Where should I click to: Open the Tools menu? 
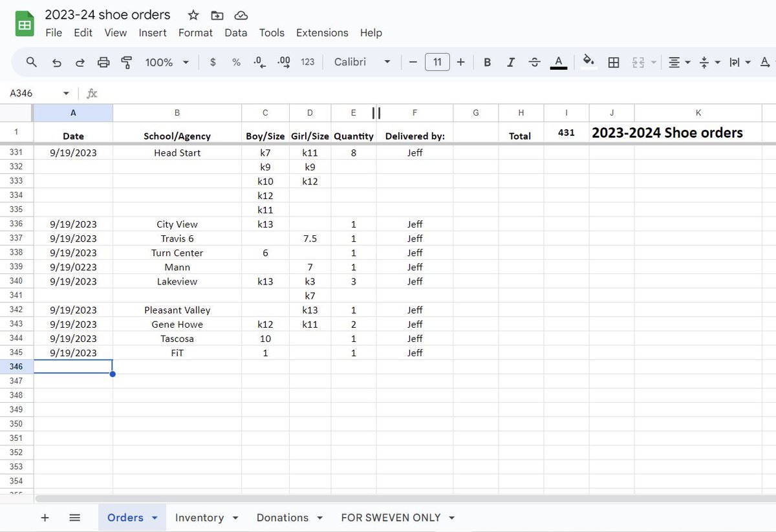pos(272,32)
